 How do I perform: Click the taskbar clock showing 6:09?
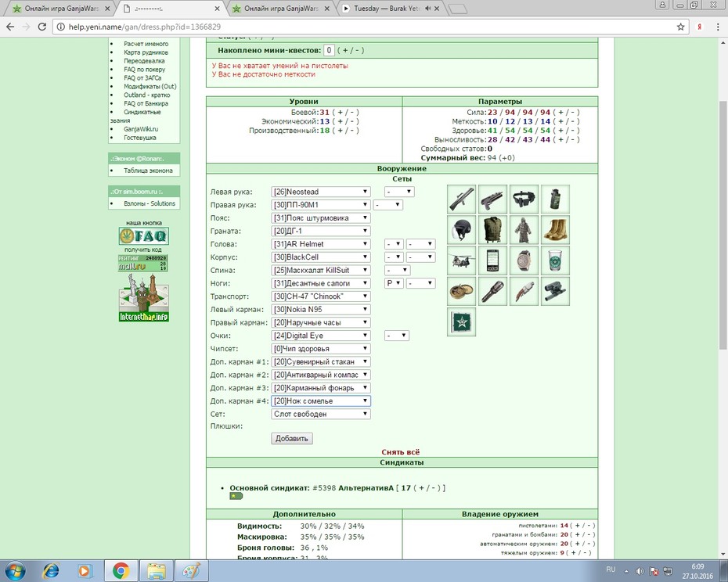coord(697,571)
